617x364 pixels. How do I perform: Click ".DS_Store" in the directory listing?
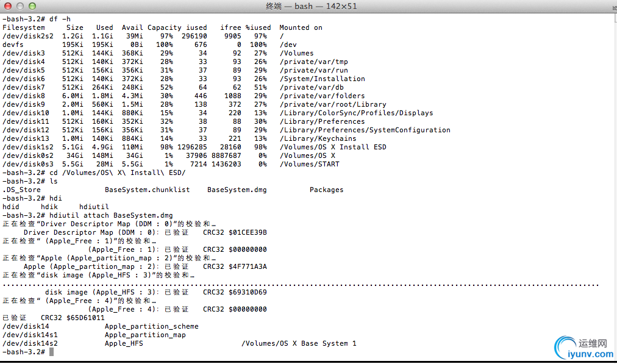[21, 190]
